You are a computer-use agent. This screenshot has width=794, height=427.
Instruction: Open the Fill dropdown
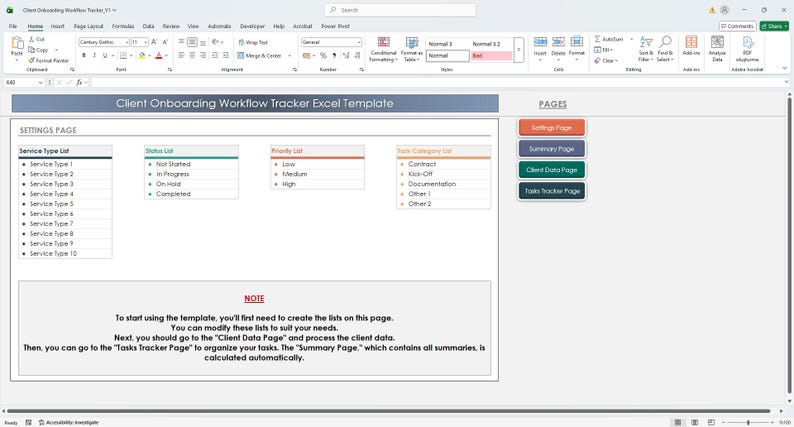[604, 50]
